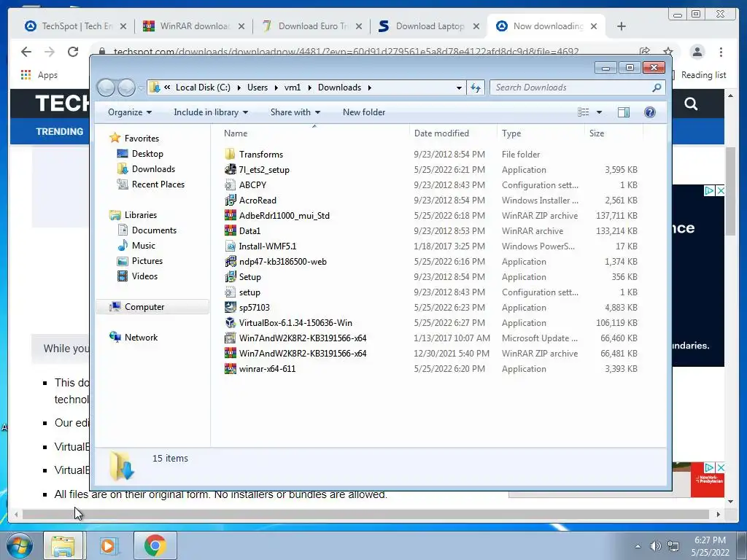Open Windows Media Player from taskbar
Image resolution: width=747 pixels, height=560 pixels.
click(108, 545)
